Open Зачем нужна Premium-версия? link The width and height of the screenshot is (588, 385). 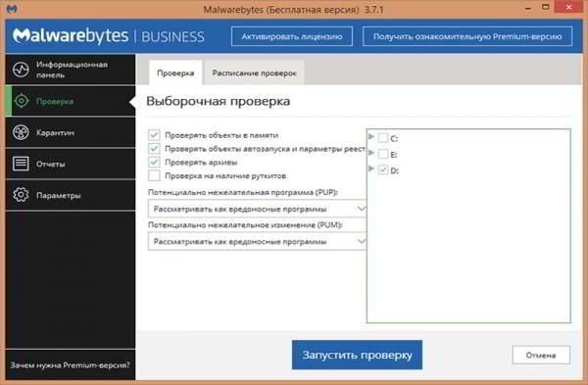[x=71, y=364]
